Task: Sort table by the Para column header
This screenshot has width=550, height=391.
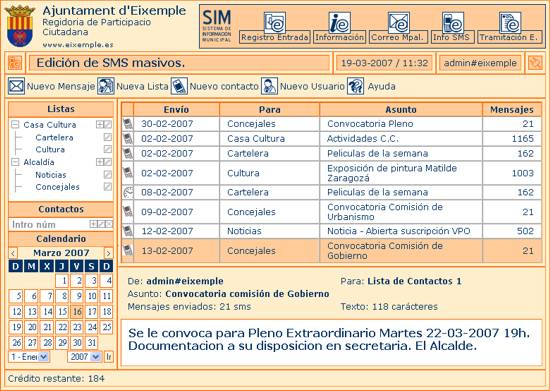Action: (x=269, y=109)
